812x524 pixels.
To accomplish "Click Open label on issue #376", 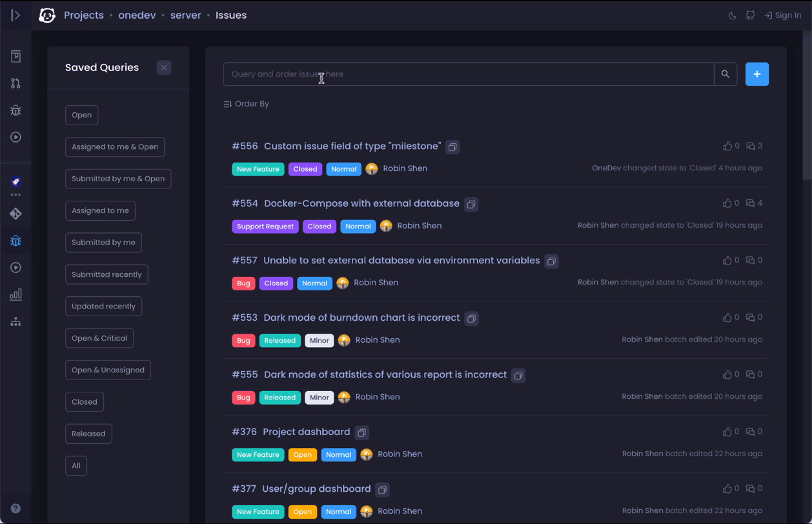I will [303, 455].
